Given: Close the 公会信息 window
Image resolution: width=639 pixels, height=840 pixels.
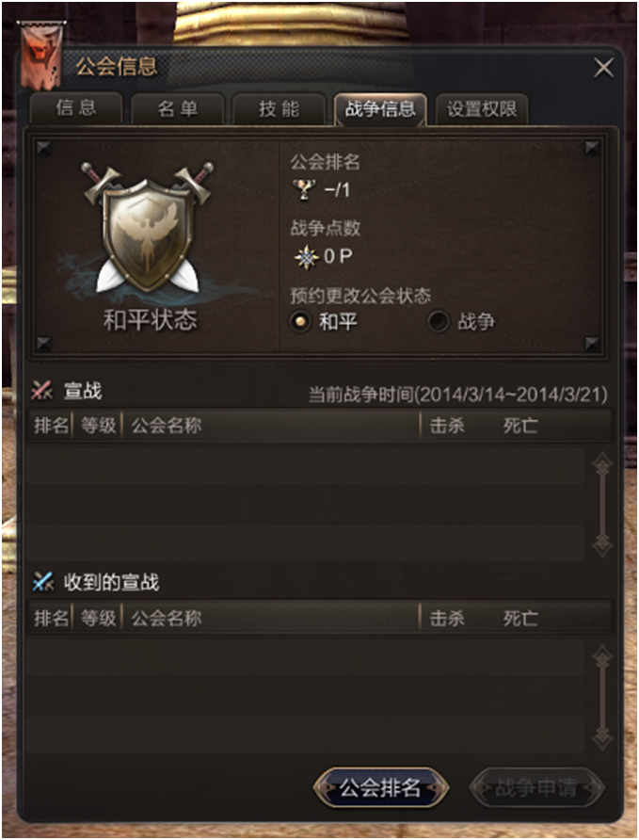Looking at the screenshot, I should pos(604,68).
